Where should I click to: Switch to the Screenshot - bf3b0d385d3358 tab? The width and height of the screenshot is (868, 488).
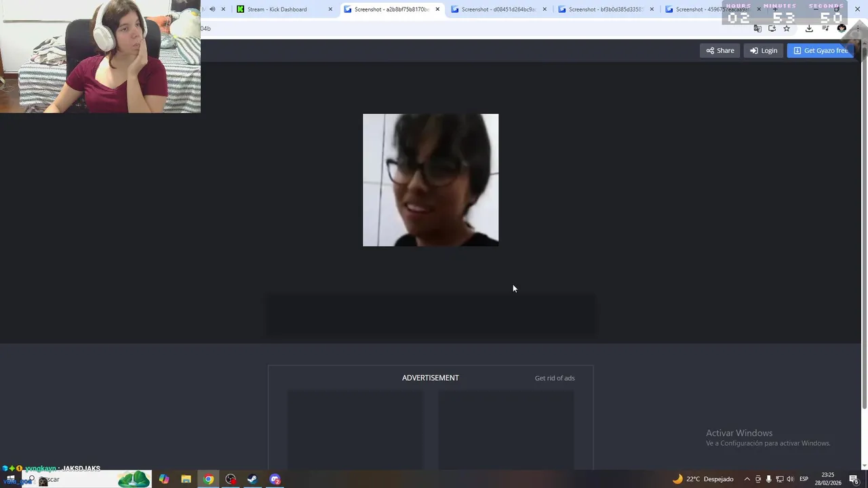(x=605, y=9)
